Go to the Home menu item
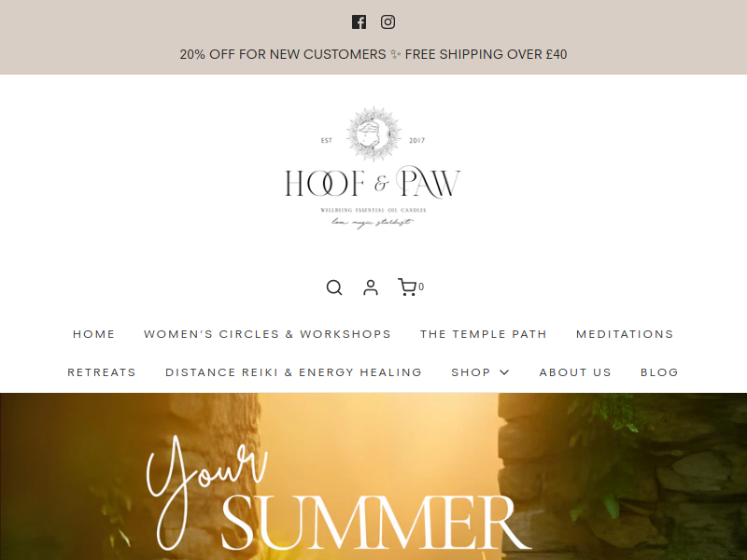 click(94, 334)
